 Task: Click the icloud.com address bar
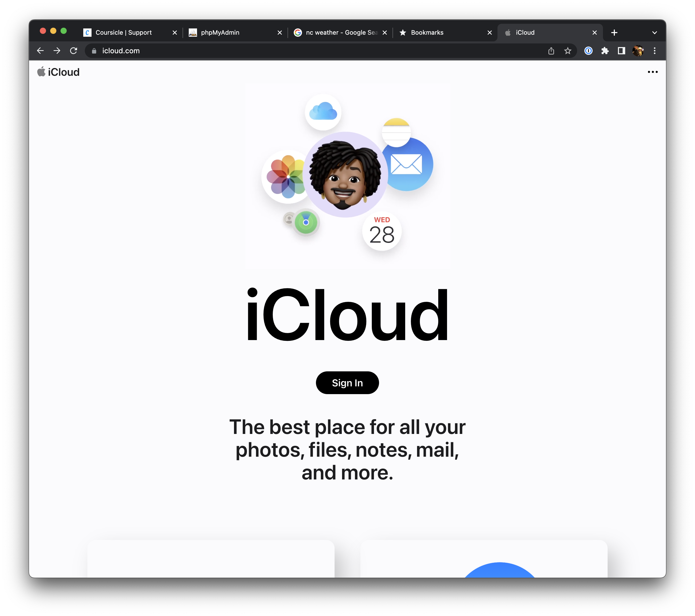tap(306, 51)
